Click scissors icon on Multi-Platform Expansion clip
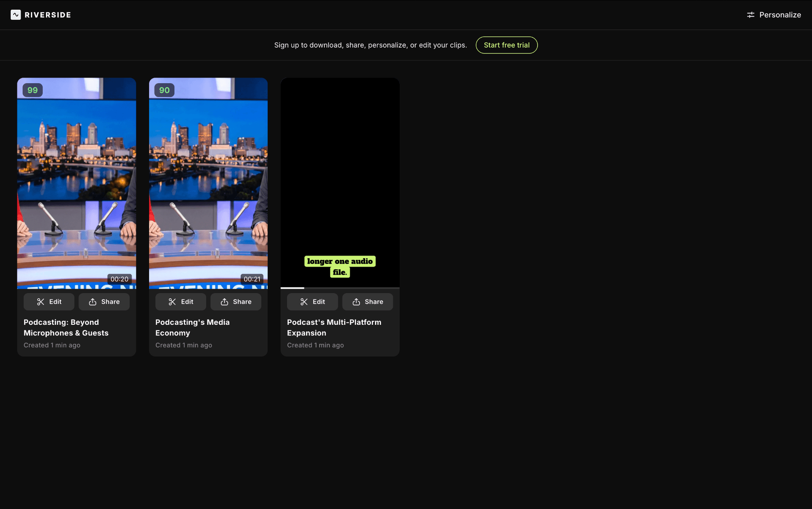Image resolution: width=812 pixels, height=509 pixels. [x=304, y=302]
